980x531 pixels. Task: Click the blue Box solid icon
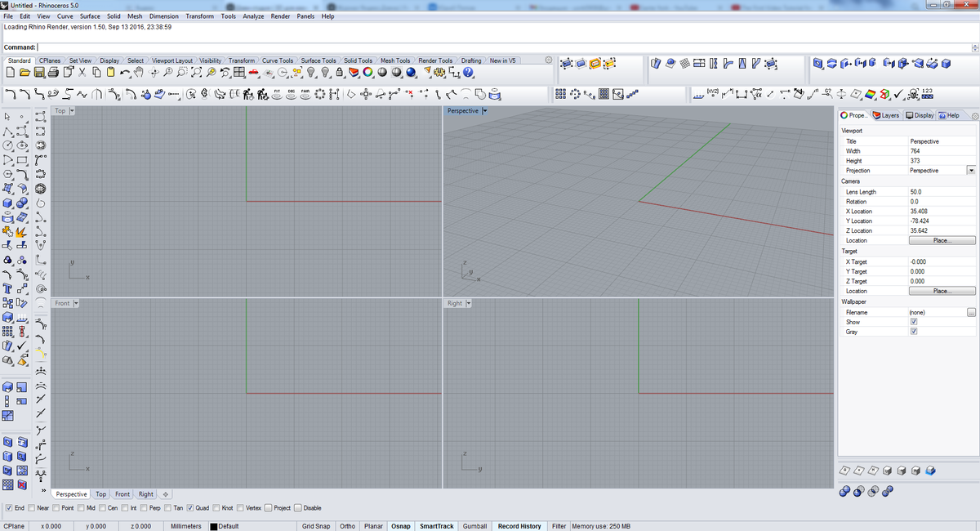[x=7, y=203]
